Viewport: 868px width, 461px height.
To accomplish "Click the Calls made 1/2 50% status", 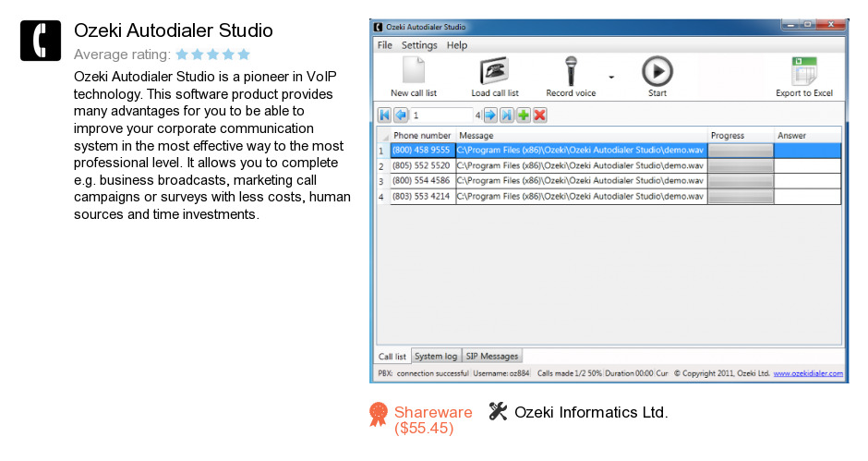I will (x=569, y=373).
